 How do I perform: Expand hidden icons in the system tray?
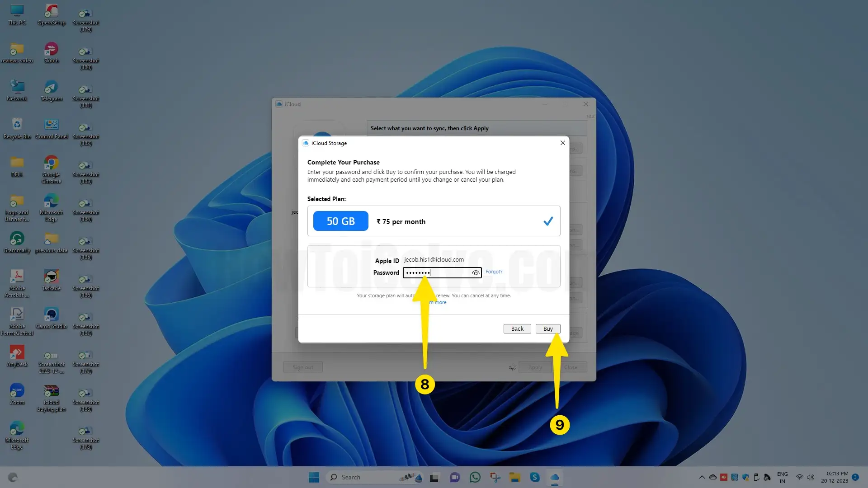coord(702,477)
